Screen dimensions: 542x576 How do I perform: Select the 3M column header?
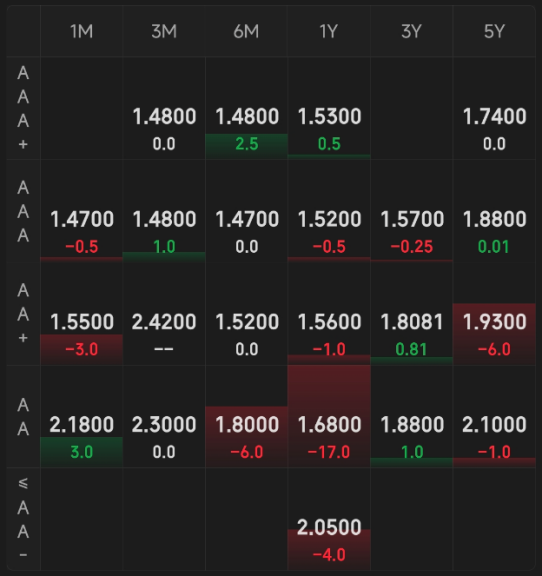pos(164,32)
